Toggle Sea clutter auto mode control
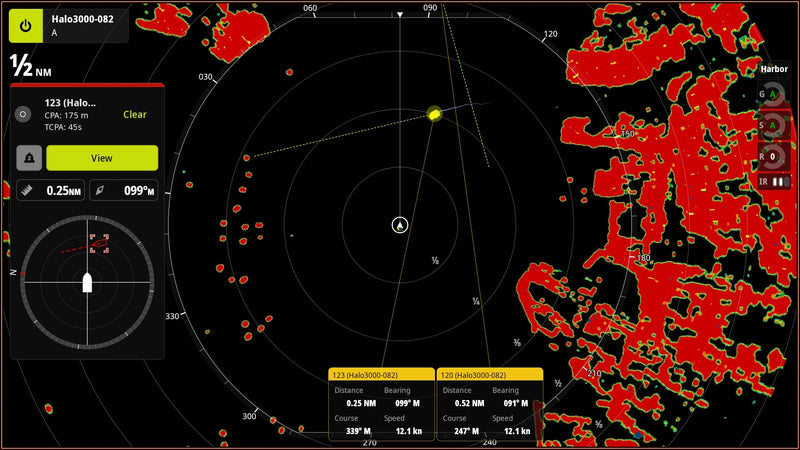Viewport: 800px width, 450px height. coord(773,126)
